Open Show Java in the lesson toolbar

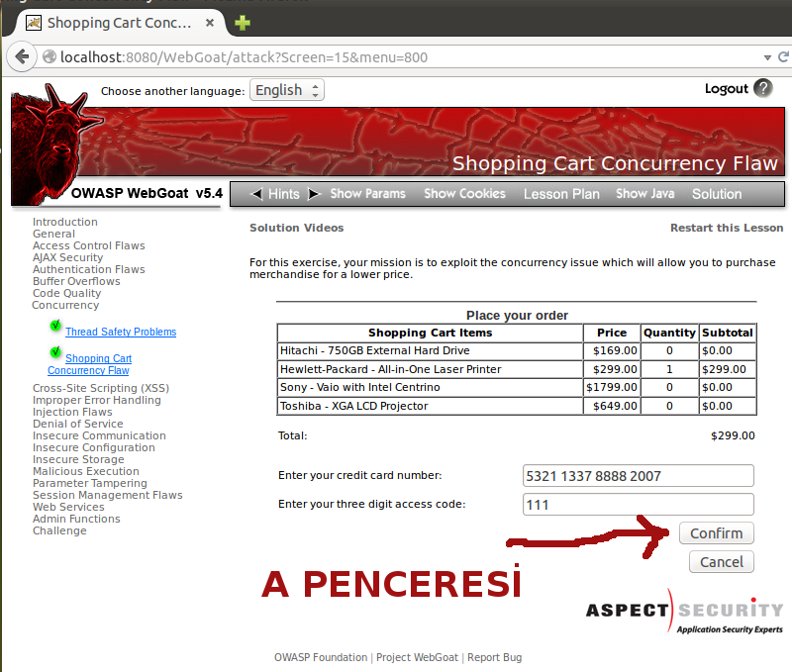[x=645, y=194]
